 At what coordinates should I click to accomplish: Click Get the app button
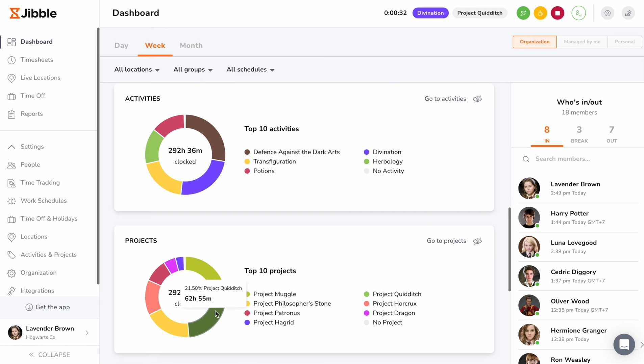(48, 307)
